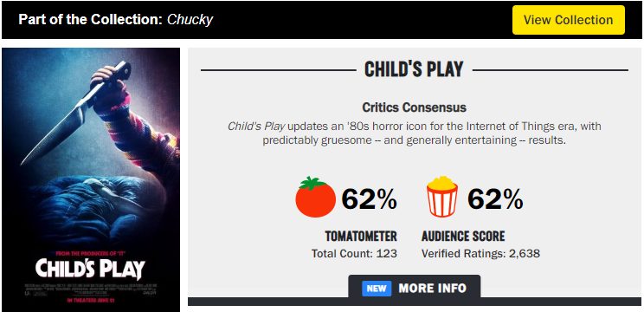Click the italic Child's Play consensus text
644x312 pixels.
pos(256,127)
